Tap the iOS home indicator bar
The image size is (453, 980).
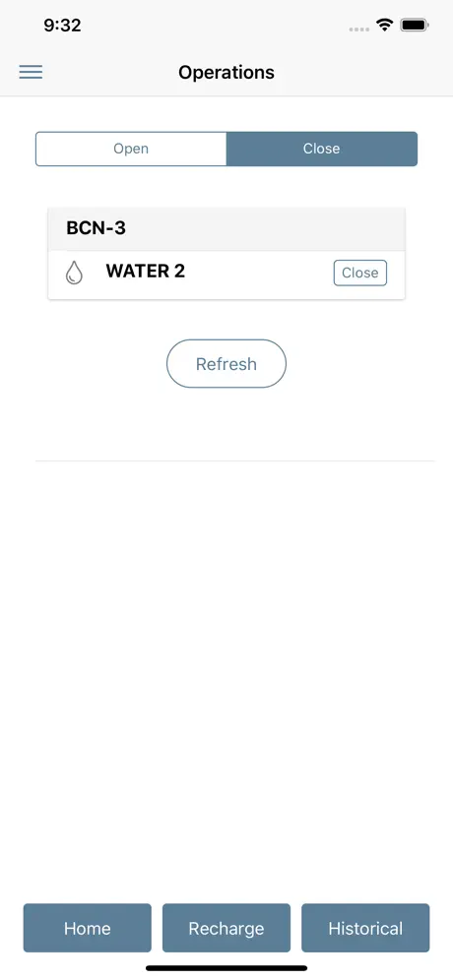point(226,968)
